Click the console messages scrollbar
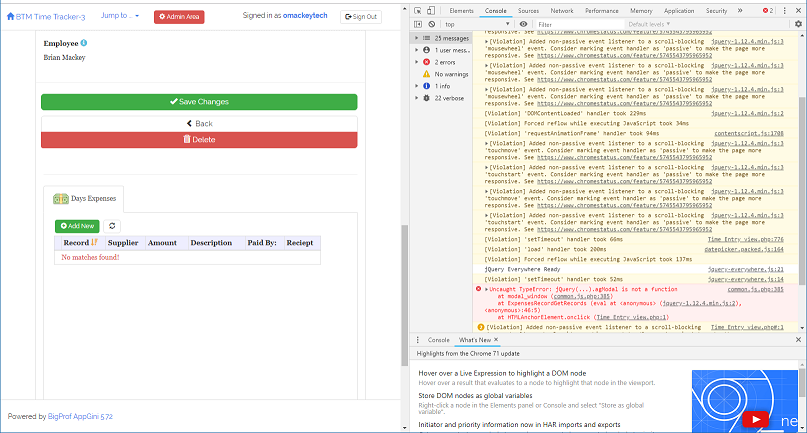 pyautogui.click(x=802, y=190)
